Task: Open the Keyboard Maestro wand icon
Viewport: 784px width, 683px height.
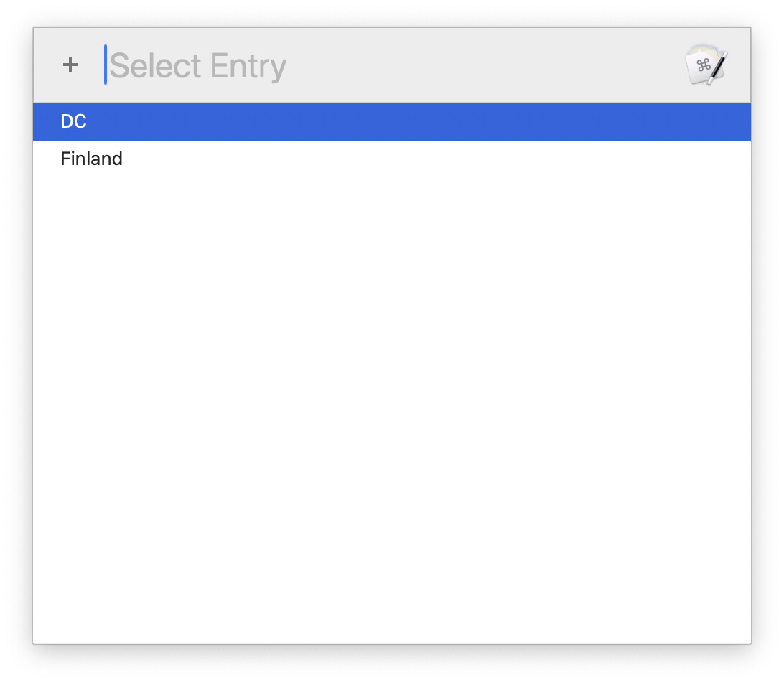Action: point(706,65)
